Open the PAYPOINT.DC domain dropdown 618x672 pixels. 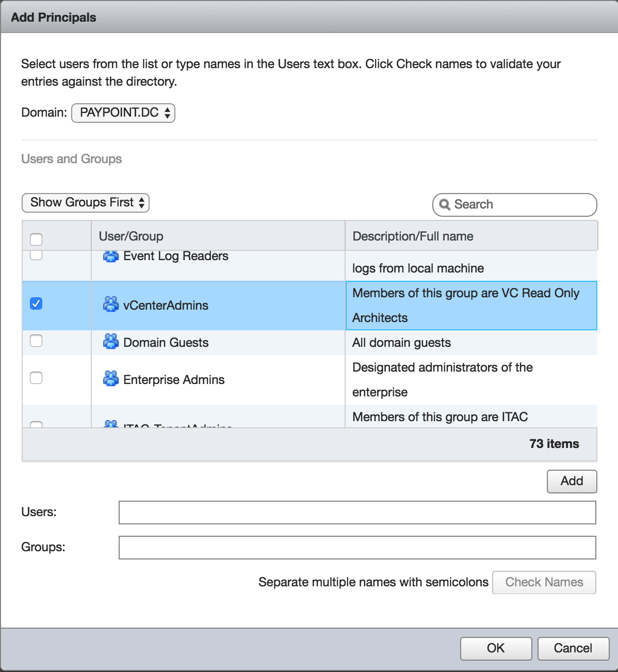[123, 113]
